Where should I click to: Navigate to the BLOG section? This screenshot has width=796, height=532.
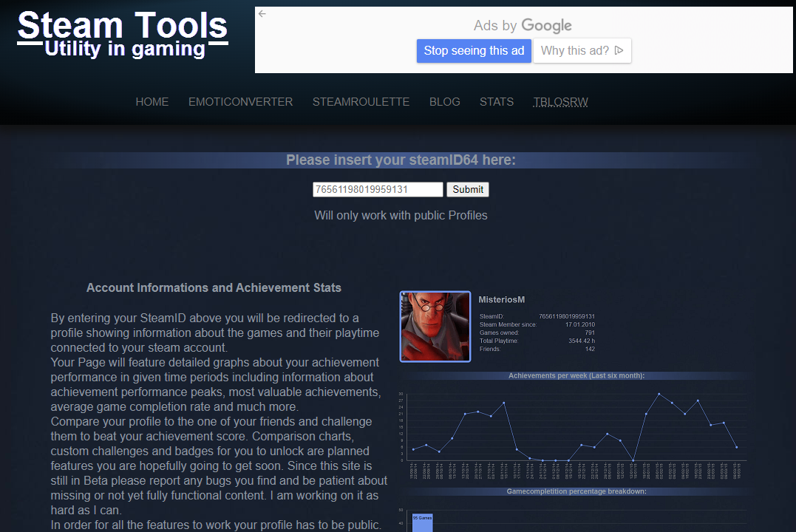pyautogui.click(x=444, y=102)
